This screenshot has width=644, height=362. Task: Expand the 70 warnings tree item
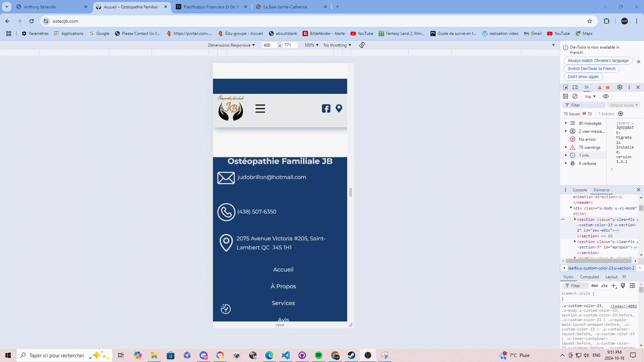click(x=566, y=147)
